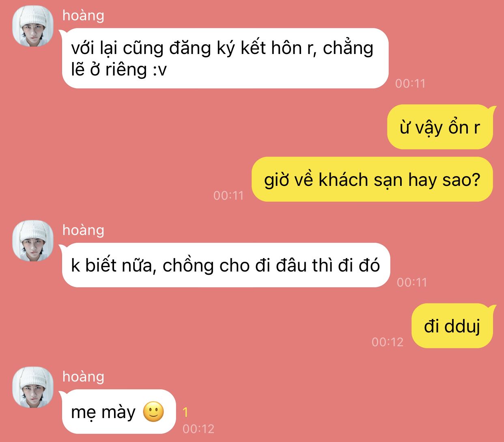The width and height of the screenshot is (504, 442).
Task: Click the 00:11 timestamp beside 'k biết nữa' bubble
Action: [x=412, y=282]
